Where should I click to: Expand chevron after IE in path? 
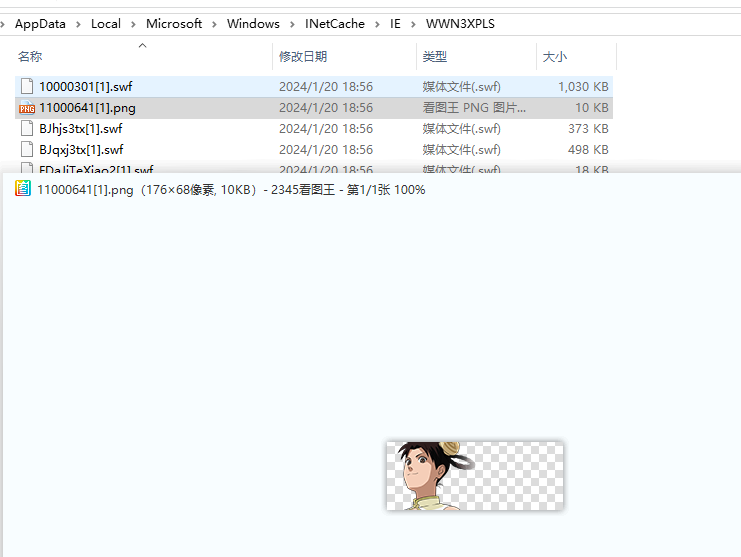(x=413, y=24)
